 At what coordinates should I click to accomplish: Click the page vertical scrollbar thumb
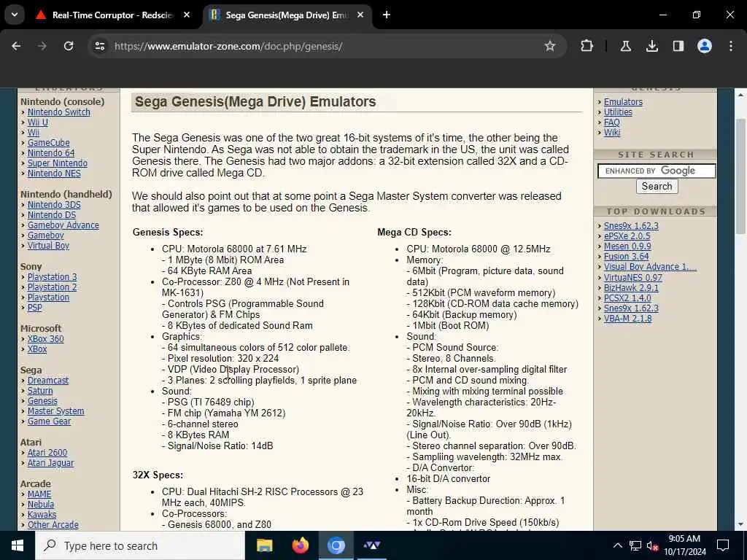coord(740,175)
